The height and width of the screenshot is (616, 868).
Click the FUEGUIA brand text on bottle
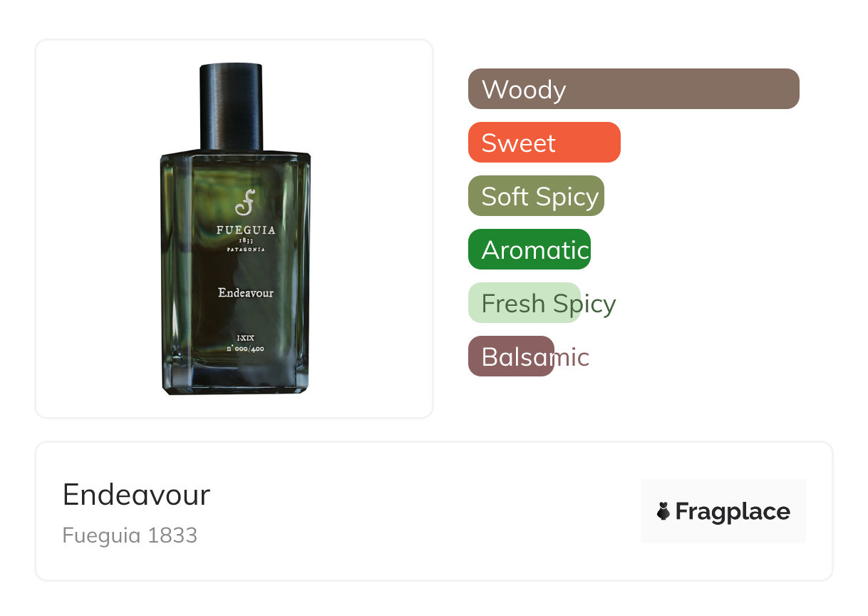(x=246, y=230)
